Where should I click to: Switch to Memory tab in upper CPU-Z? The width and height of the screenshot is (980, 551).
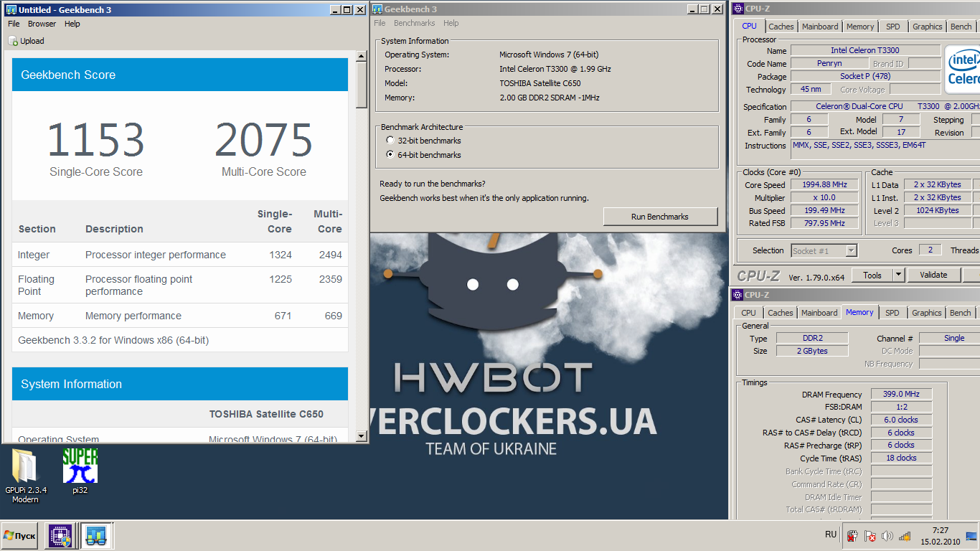click(x=860, y=27)
